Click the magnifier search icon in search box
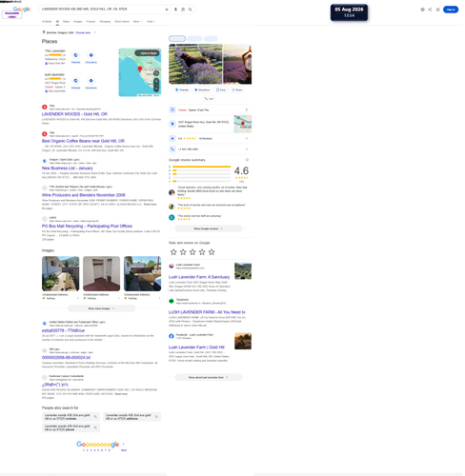 191,10
